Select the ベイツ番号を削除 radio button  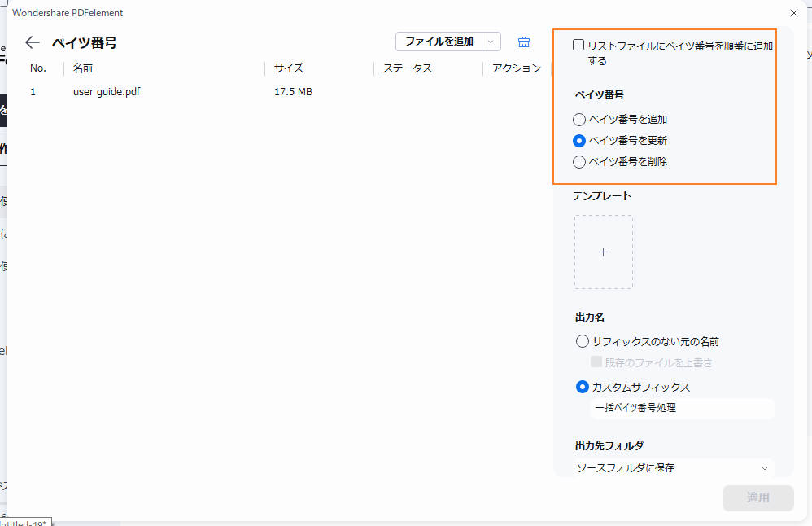(578, 161)
